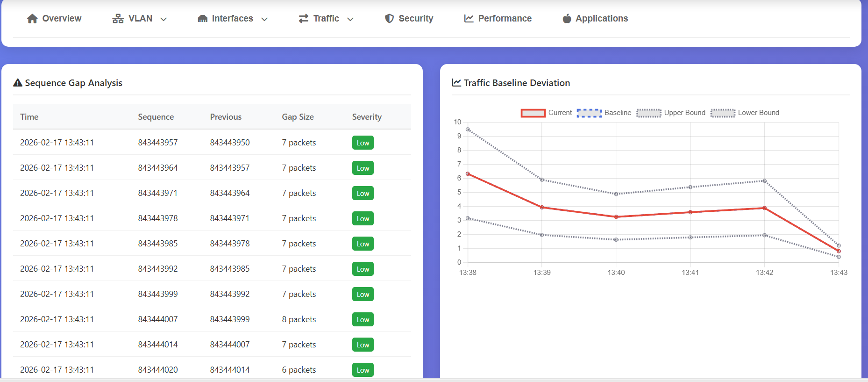Click the Interfaces ethernet icon

(x=202, y=19)
